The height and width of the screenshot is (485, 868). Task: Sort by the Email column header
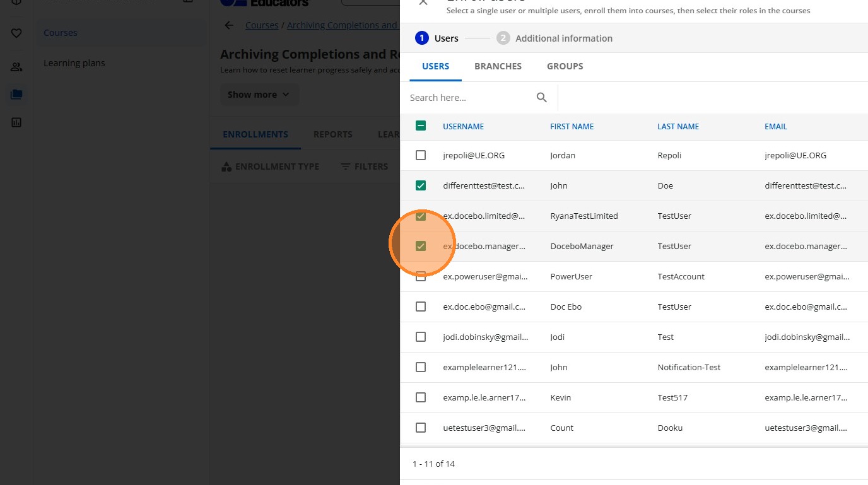(x=776, y=126)
